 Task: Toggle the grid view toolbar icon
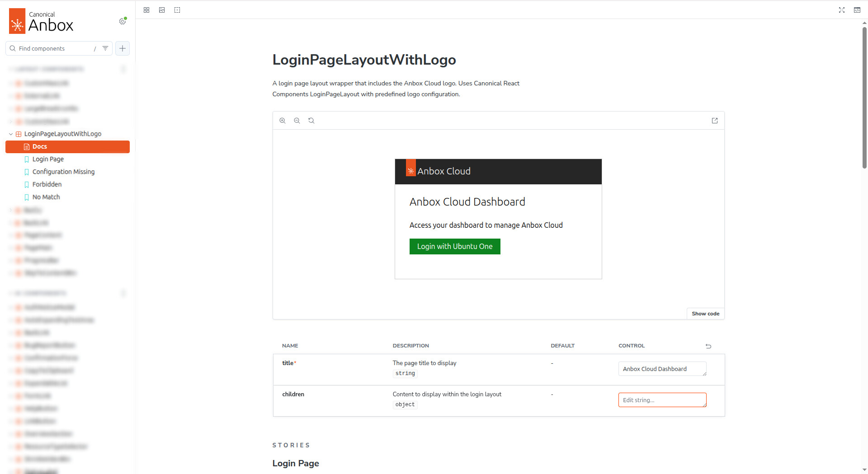click(146, 10)
